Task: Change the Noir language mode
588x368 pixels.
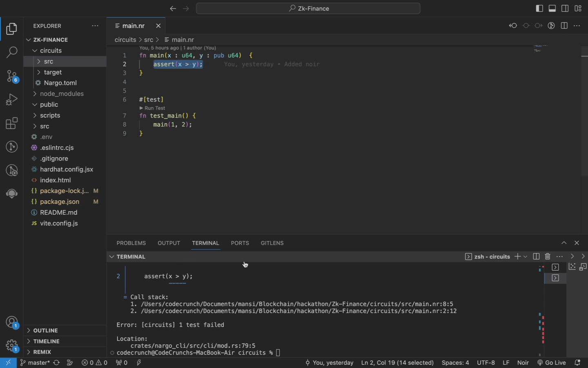Action: 523,363
